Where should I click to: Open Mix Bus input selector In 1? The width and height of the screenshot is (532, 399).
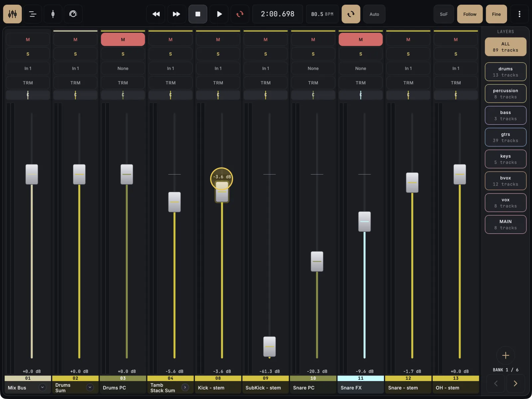(28, 68)
